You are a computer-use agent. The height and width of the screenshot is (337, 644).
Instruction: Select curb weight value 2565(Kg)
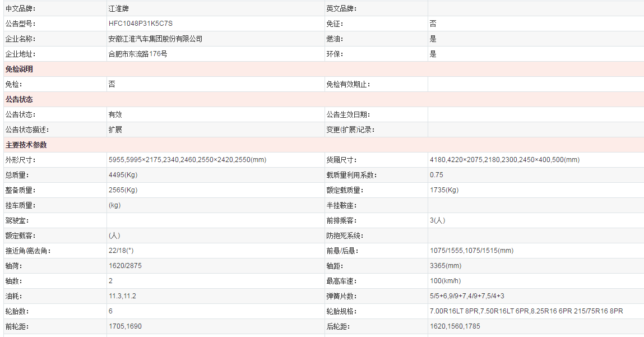pos(123,190)
